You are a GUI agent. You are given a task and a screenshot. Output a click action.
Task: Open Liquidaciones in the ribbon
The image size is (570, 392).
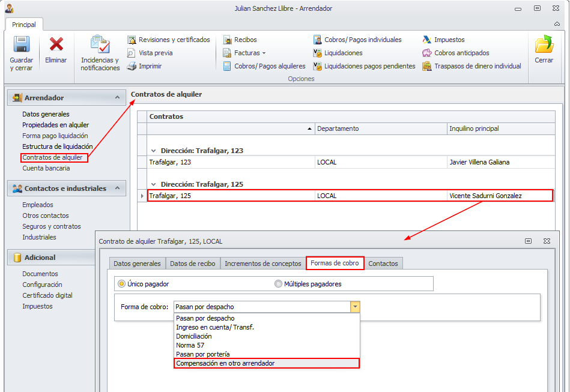(338, 53)
